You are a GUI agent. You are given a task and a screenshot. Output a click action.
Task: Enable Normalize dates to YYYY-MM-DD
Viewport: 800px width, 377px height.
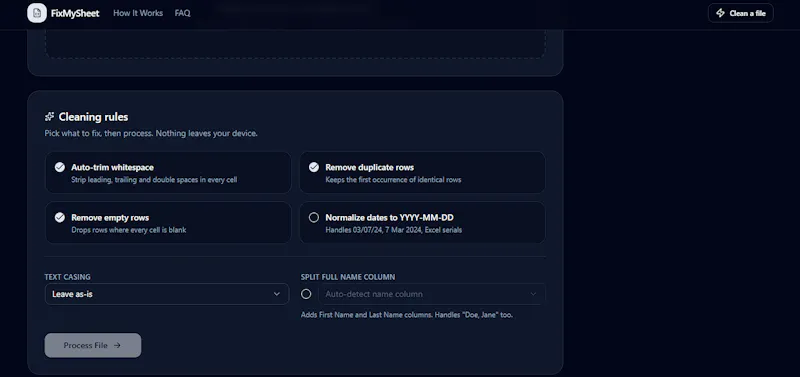pyautogui.click(x=314, y=217)
